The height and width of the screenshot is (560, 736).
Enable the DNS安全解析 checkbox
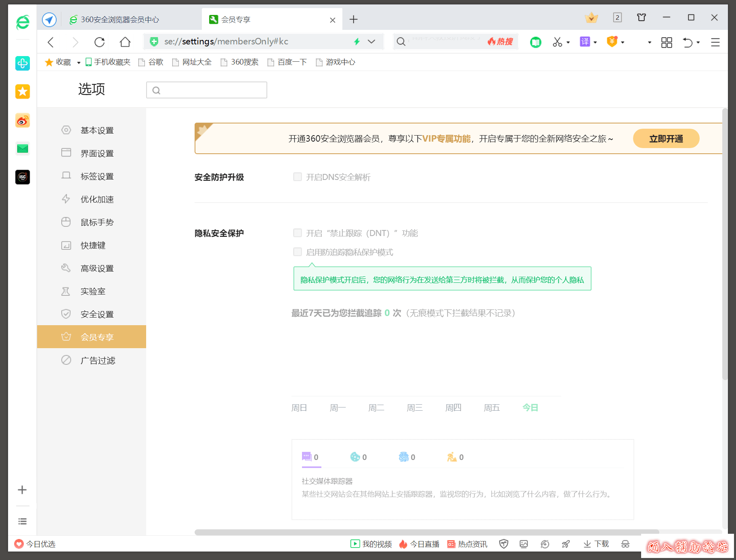coord(298,177)
